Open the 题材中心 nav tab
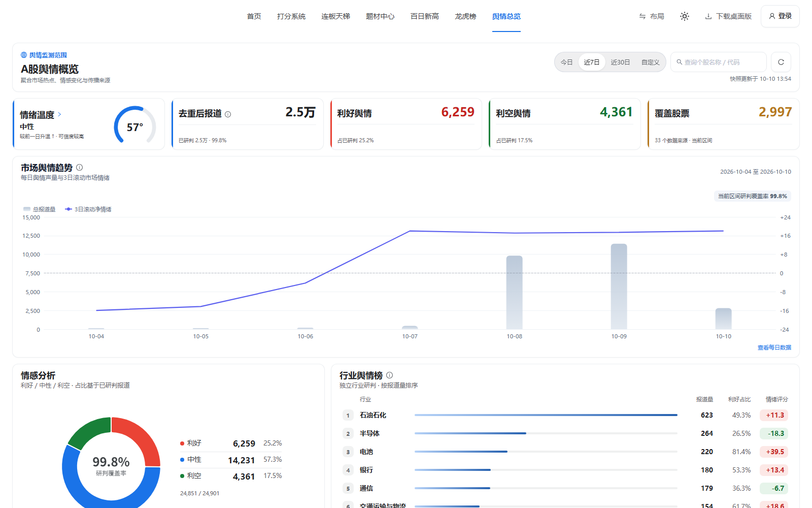 (x=380, y=16)
